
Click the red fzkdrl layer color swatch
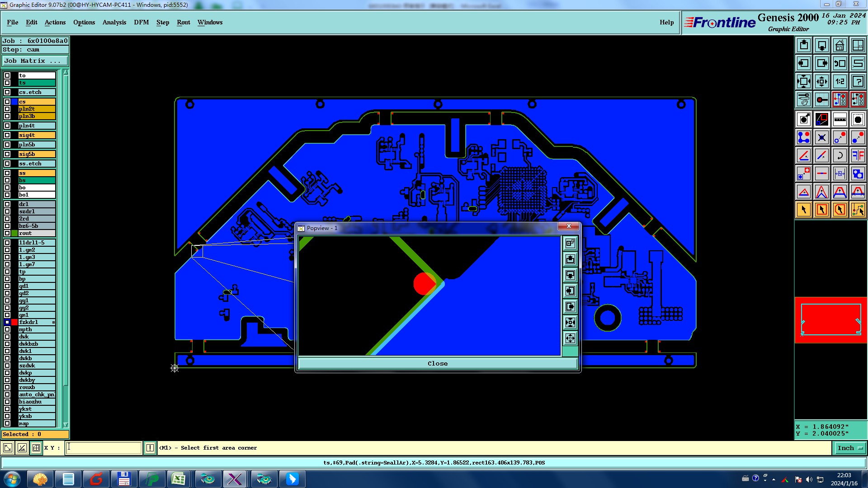(14, 322)
